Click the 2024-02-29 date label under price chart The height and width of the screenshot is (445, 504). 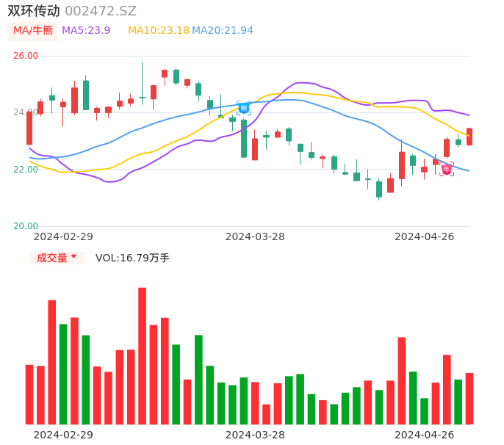point(63,236)
